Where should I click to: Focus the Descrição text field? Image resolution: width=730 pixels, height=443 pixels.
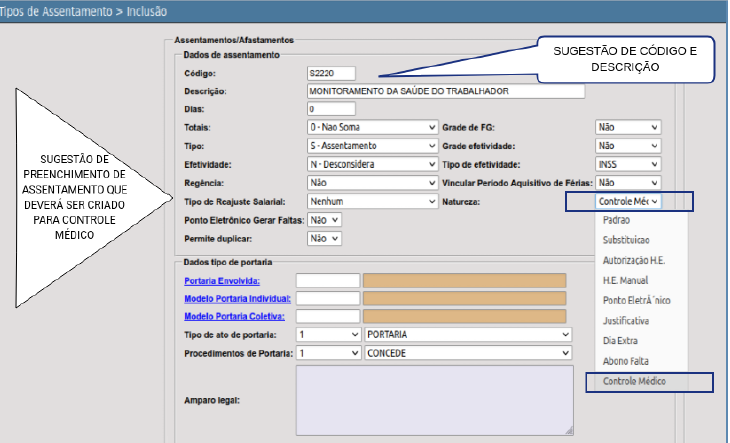click(446, 91)
